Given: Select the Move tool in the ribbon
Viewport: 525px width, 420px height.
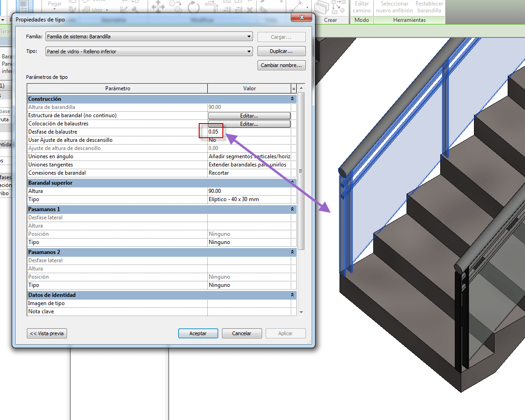Looking at the screenshot, I should coord(158,6).
